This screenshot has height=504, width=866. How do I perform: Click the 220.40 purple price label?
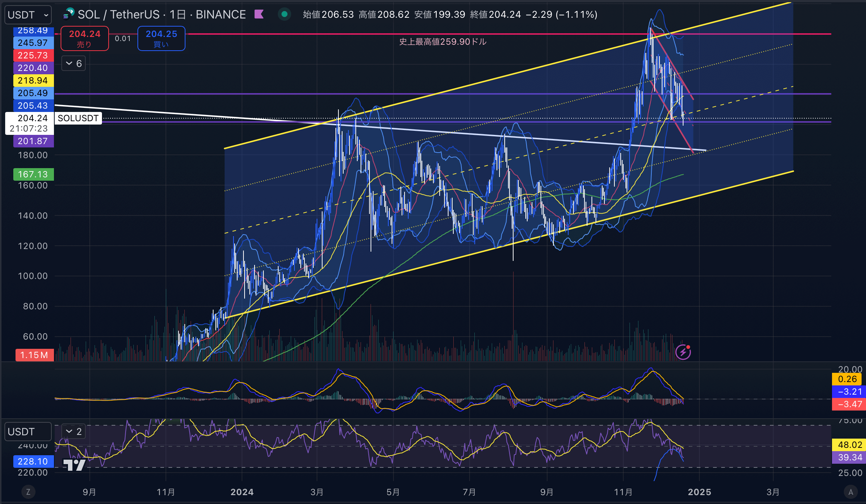point(33,68)
